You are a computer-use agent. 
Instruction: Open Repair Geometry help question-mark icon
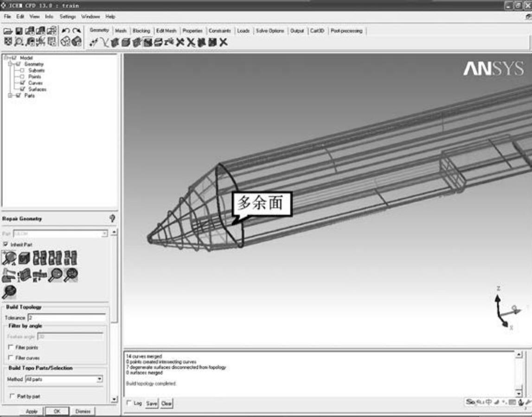[112, 218]
